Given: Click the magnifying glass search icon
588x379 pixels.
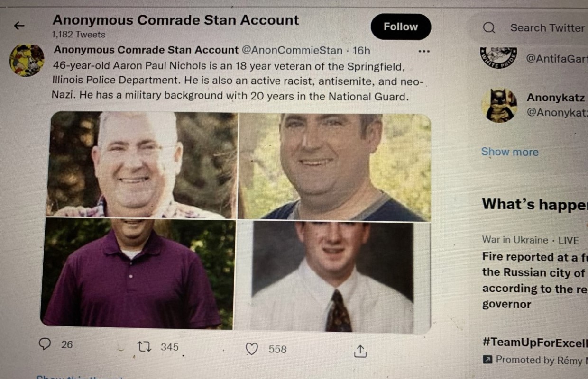Looking at the screenshot, I should (x=488, y=28).
